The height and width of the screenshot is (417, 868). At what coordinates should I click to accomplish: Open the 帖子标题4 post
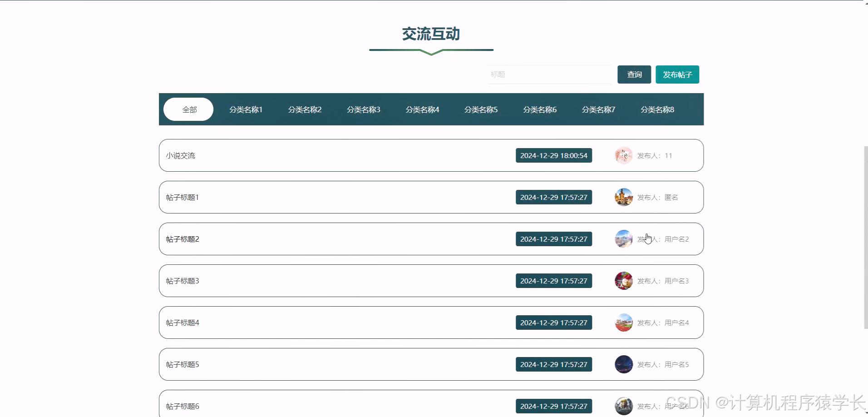(x=431, y=323)
